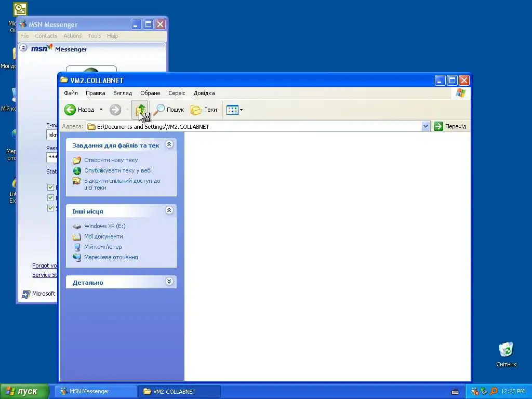Click the Перехід go button
The image size is (532, 399).
click(x=450, y=126)
